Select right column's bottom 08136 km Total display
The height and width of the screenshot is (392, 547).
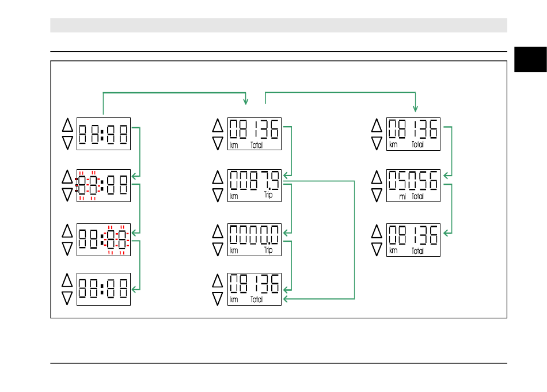(x=413, y=240)
